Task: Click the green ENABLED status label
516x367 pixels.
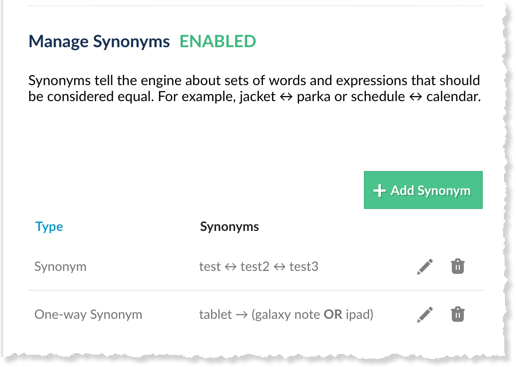Action: tap(218, 41)
